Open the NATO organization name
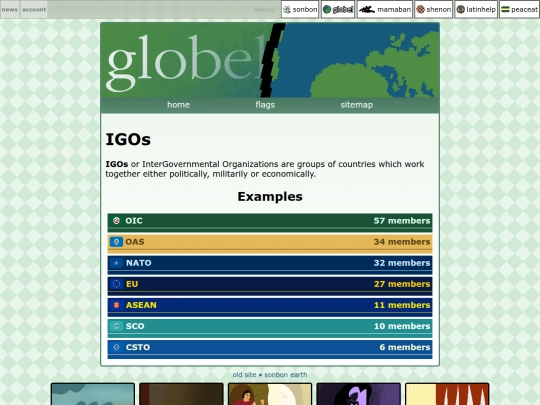 [138, 263]
